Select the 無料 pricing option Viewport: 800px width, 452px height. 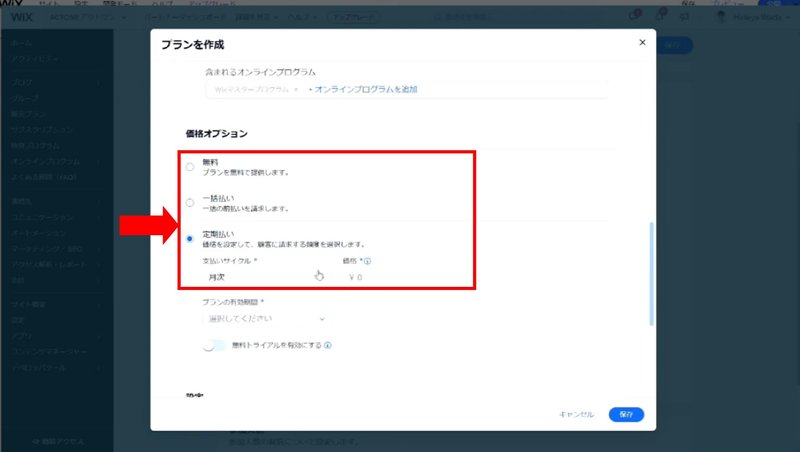pos(190,167)
